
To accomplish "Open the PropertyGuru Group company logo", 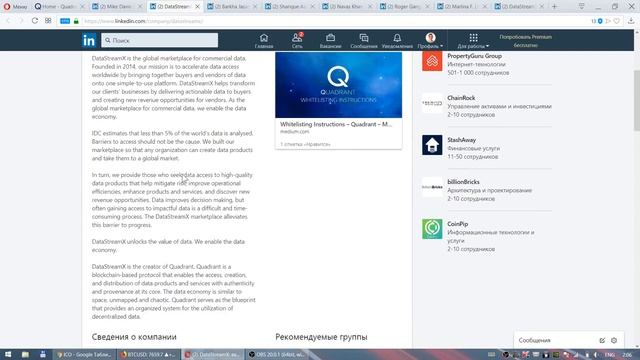I will [432, 61].
